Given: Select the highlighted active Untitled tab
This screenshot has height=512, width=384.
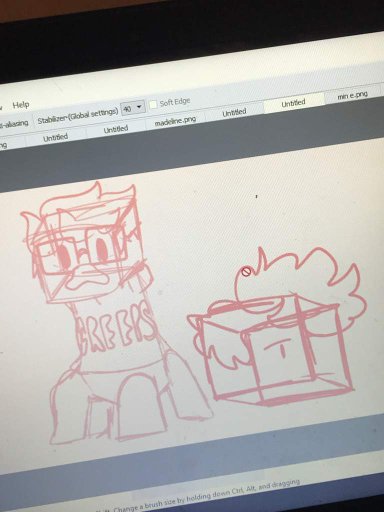Looking at the screenshot, I should click(293, 103).
